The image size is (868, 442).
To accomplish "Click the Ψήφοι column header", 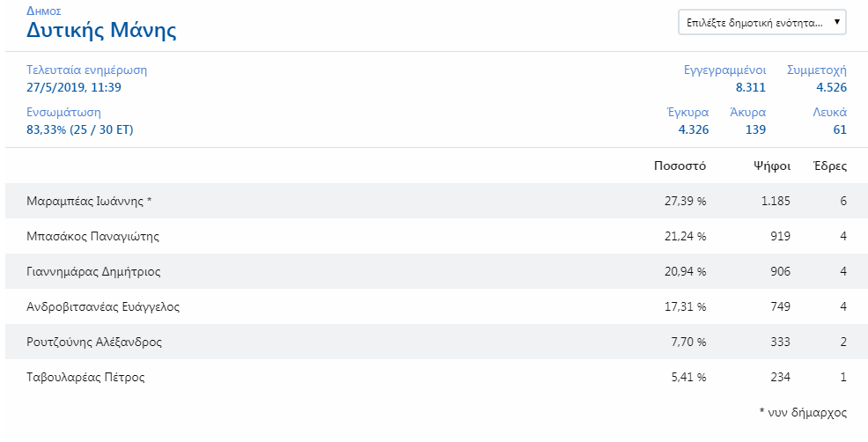I will point(772,166).
